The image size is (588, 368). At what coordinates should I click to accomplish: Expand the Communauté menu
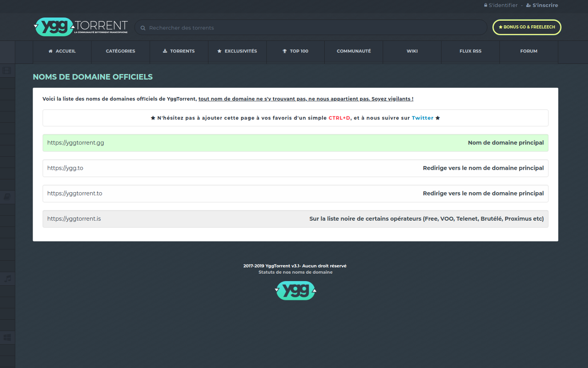click(x=354, y=51)
